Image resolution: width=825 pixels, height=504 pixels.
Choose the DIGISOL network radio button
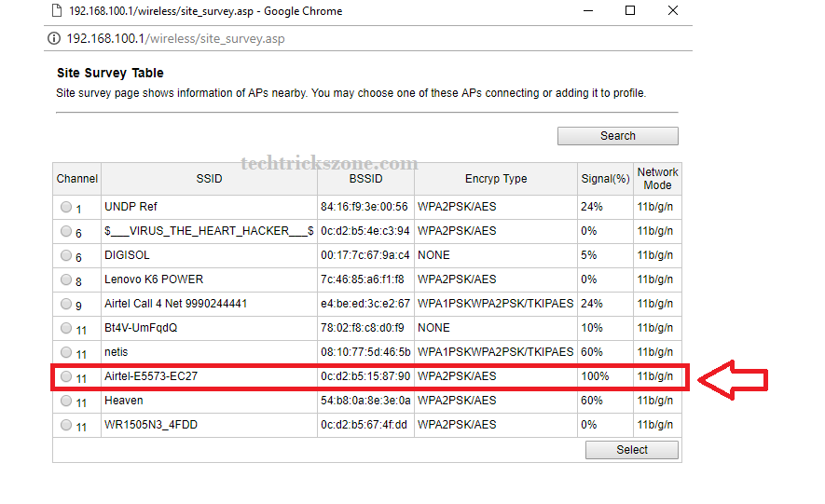[x=66, y=255]
